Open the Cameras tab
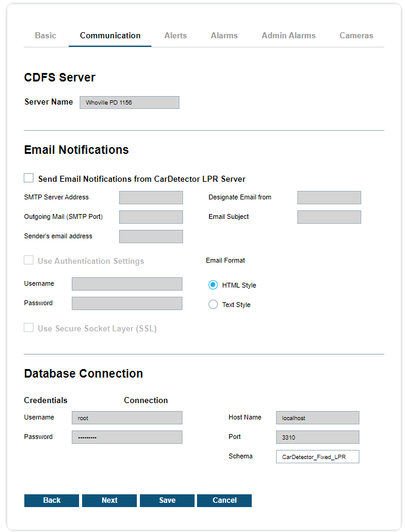Screen dimensions: 405x532 [x=356, y=36]
